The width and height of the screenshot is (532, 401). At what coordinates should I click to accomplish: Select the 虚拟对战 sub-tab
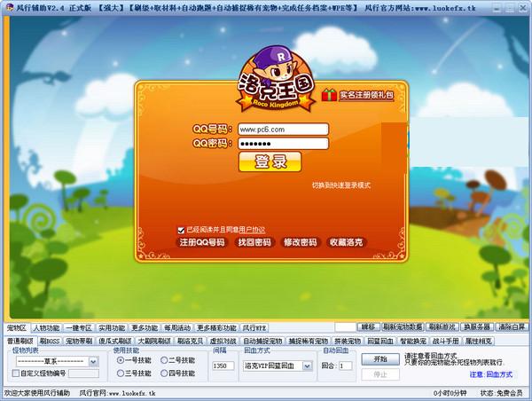(x=223, y=342)
